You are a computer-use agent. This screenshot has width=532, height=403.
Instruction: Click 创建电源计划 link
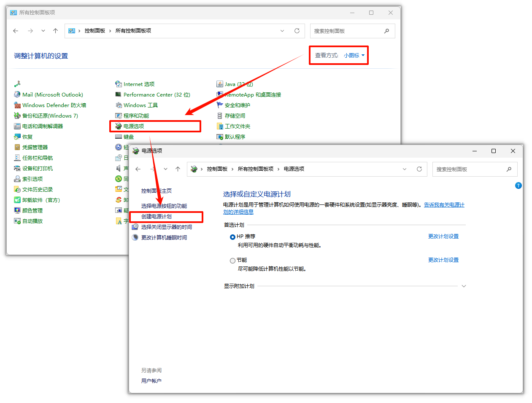(x=157, y=217)
